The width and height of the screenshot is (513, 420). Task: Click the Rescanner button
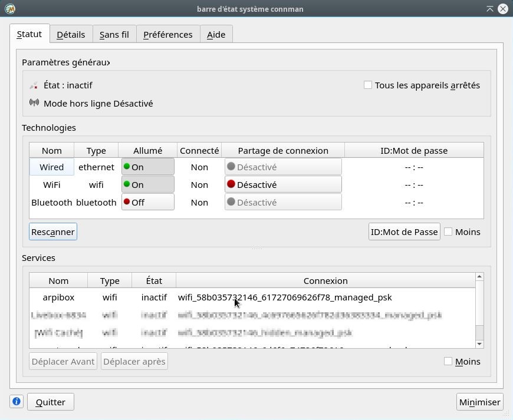click(x=52, y=232)
